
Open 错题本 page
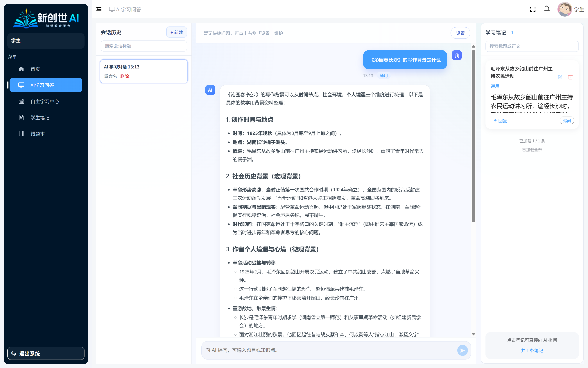click(x=46, y=134)
